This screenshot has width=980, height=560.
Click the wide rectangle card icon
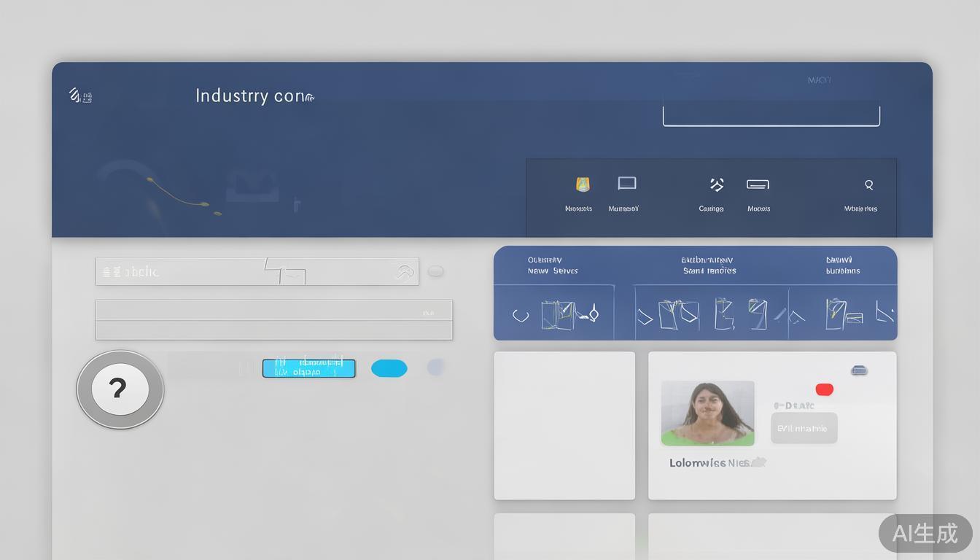[x=758, y=184]
